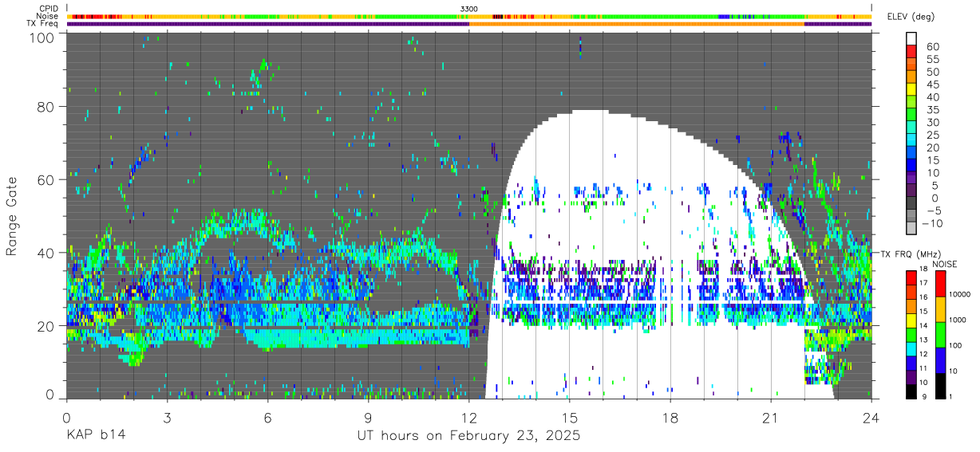The image size is (980, 452).
Task: Click the Range Gate axis title
Action: click(12, 215)
